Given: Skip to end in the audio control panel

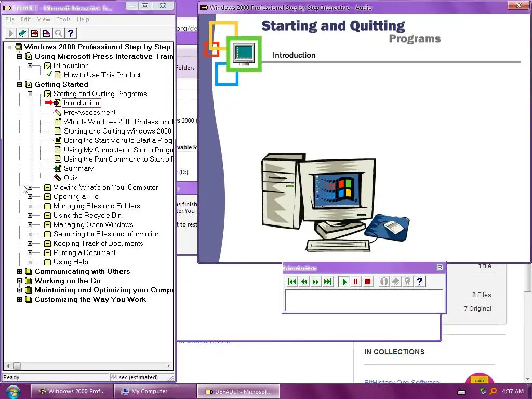Looking at the screenshot, I should 328,281.
